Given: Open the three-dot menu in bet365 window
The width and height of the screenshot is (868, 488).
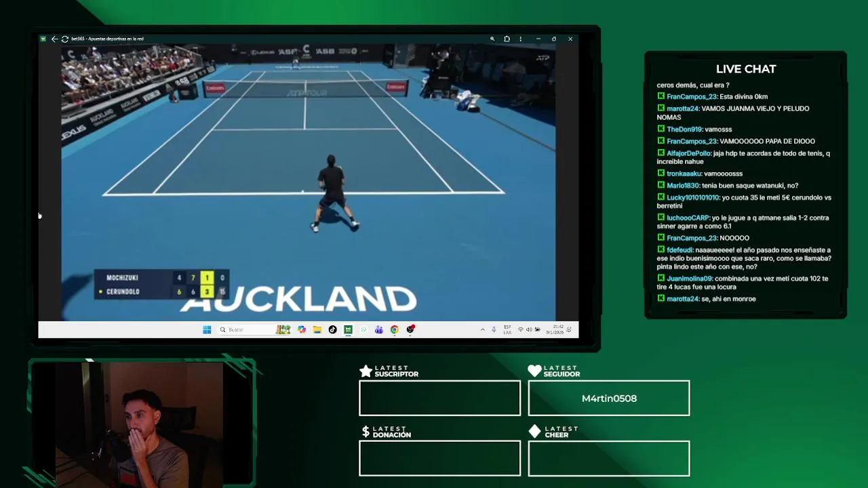Looking at the screenshot, I should click(x=520, y=39).
